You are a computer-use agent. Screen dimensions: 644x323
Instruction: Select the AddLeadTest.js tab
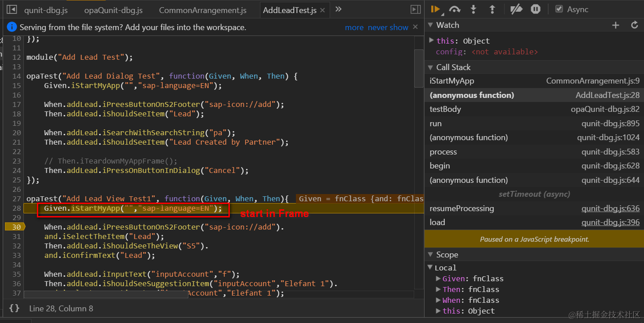(290, 10)
